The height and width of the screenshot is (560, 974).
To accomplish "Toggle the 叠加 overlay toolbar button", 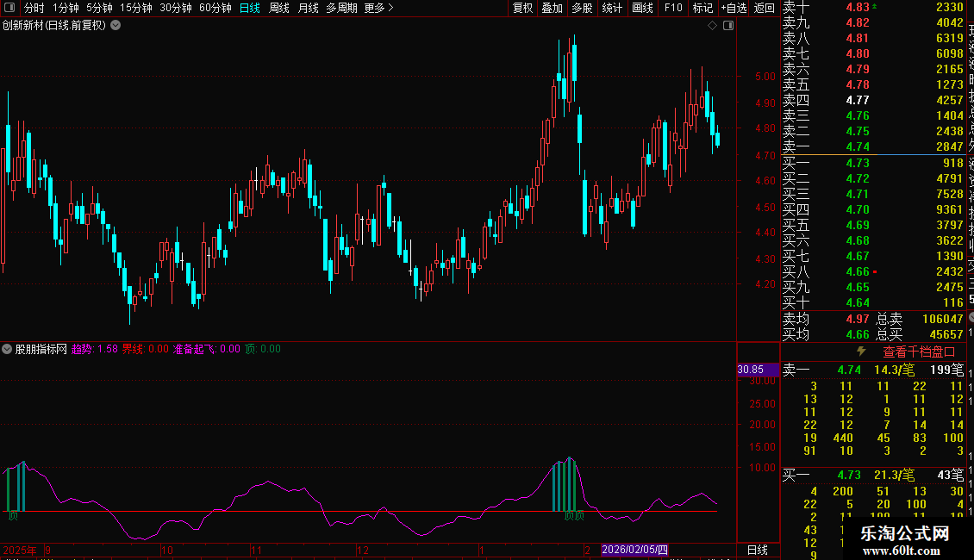I will 552,8.
